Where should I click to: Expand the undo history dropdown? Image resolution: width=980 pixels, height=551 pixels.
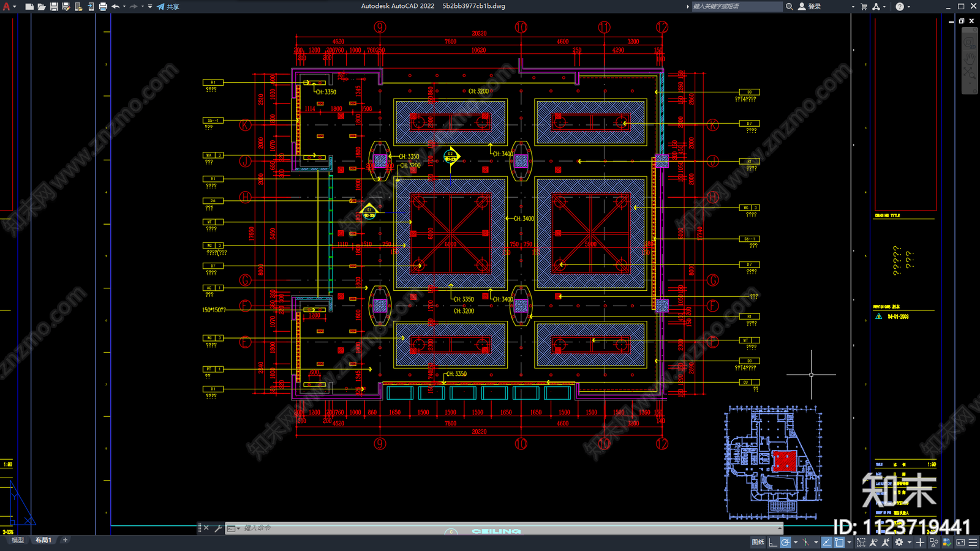point(124,6)
